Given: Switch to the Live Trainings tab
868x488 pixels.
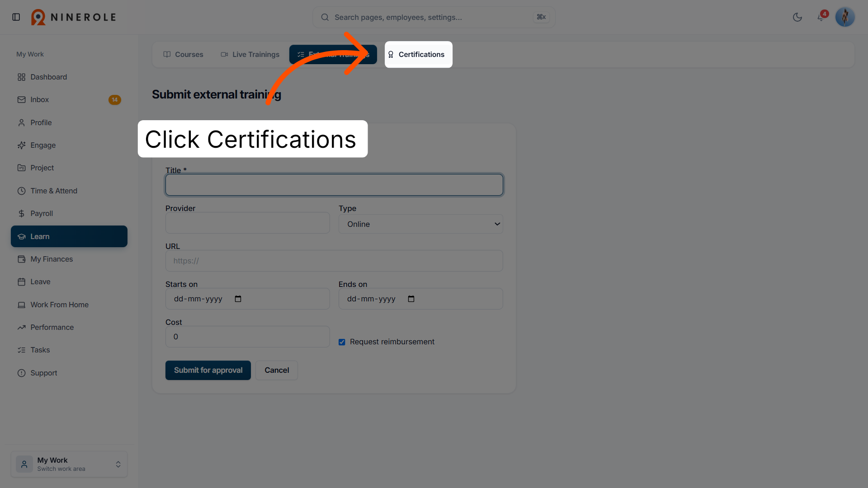Looking at the screenshot, I should tap(250, 55).
